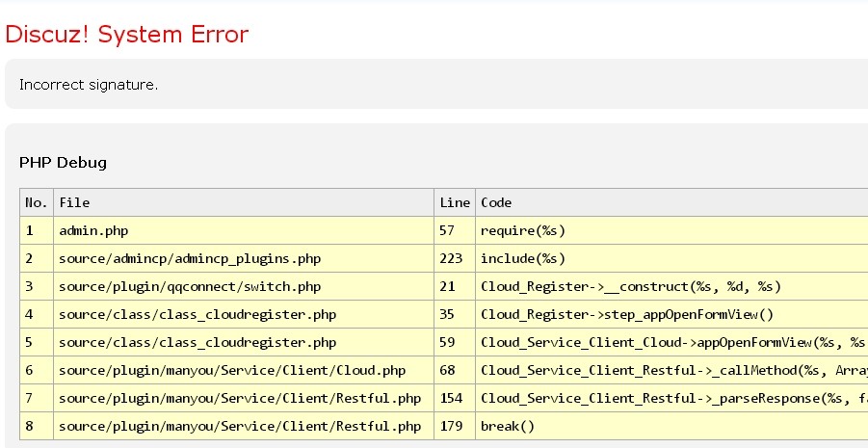The width and height of the screenshot is (868, 448).
Task: Click the 'No.' column header
Action: coord(37,202)
